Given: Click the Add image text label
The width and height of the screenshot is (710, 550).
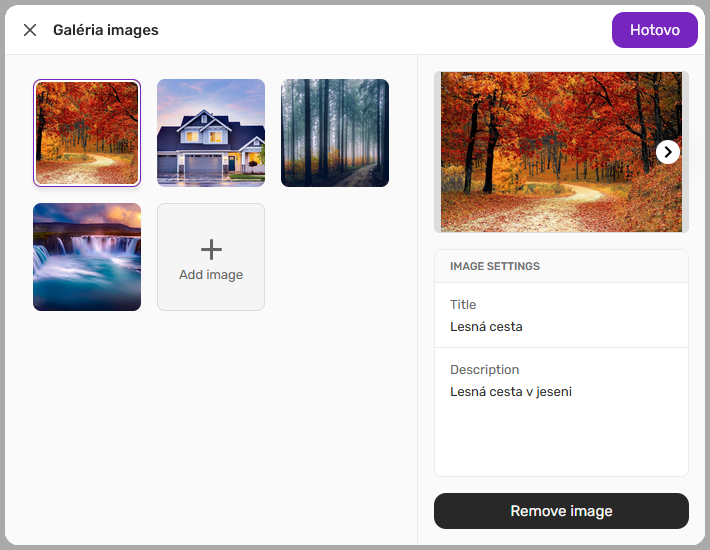Looking at the screenshot, I should [x=211, y=275].
